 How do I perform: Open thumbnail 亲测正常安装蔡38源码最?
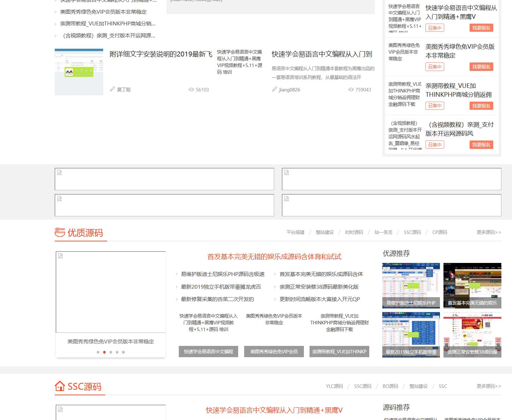[472, 335]
